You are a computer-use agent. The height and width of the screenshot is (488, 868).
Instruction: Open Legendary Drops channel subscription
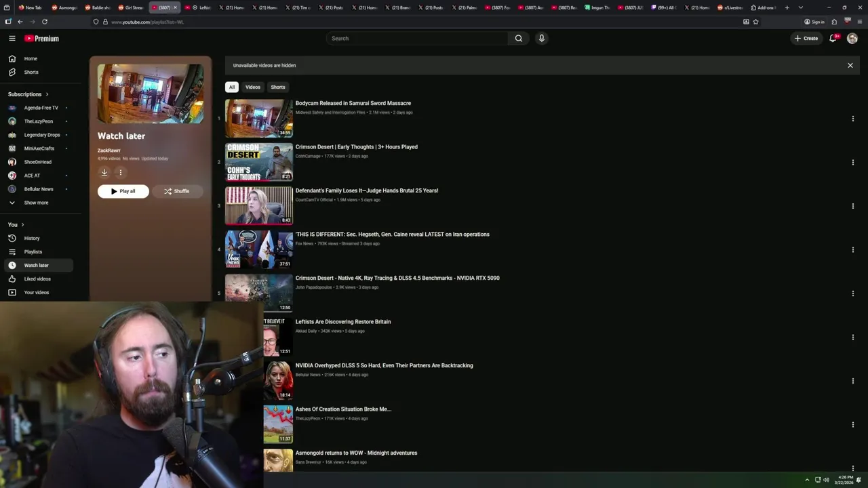pyautogui.click(x=38, y=135)
